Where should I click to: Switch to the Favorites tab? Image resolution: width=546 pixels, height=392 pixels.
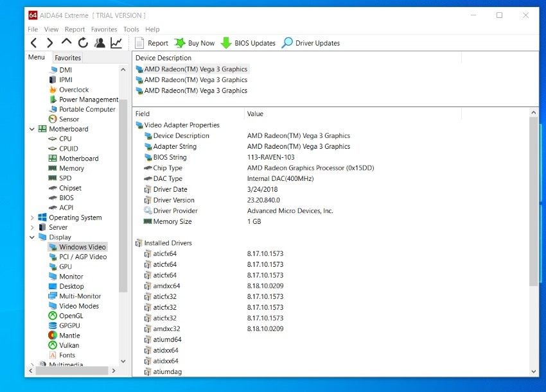click(68, 58)
